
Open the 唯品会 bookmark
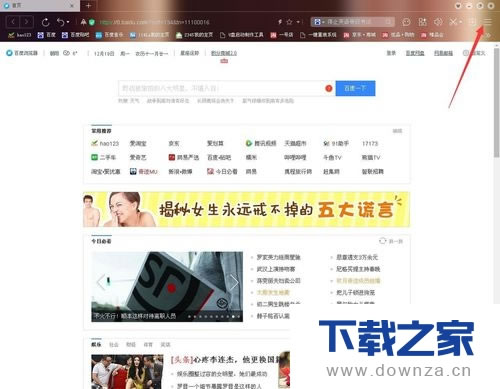click(433, 35)
